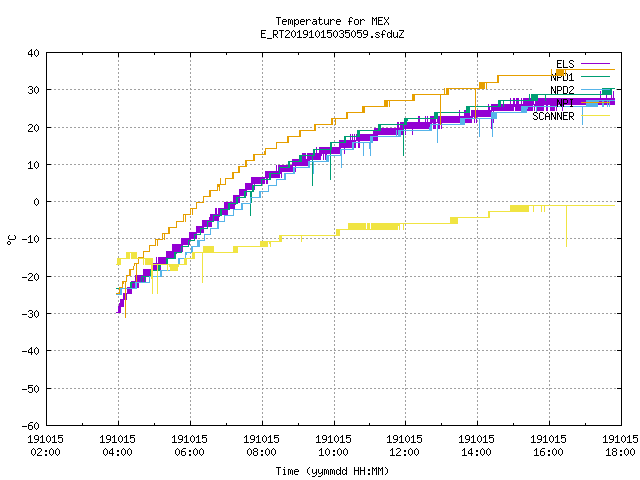Click the y-axis tick label 0
This screenshot has height=480, width=640.
[x=37, y=202]
